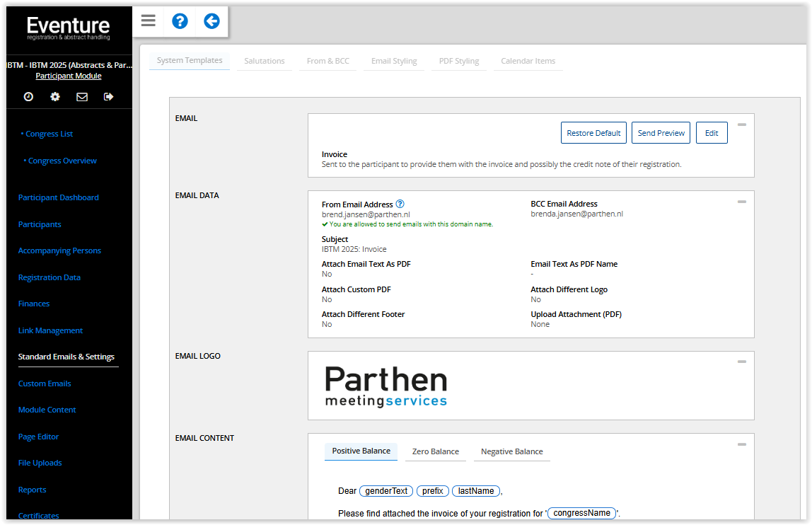The image size is (812, 525).
Task: Click the clock icon in sidebar
Action: point(28,97)
